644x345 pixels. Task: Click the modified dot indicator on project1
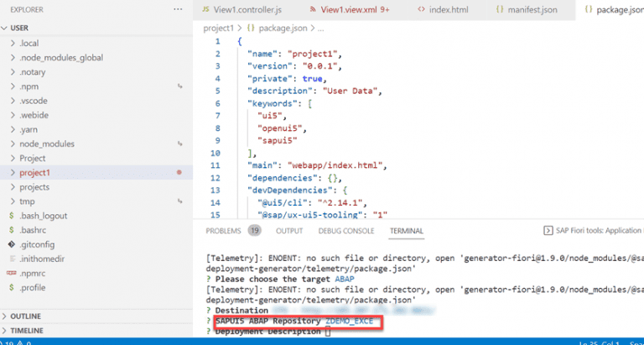pyautogui.click(x=179, y=172)
